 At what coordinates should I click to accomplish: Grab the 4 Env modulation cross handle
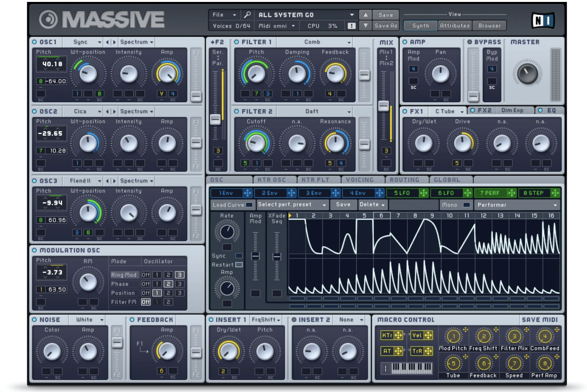click(379, 193)
